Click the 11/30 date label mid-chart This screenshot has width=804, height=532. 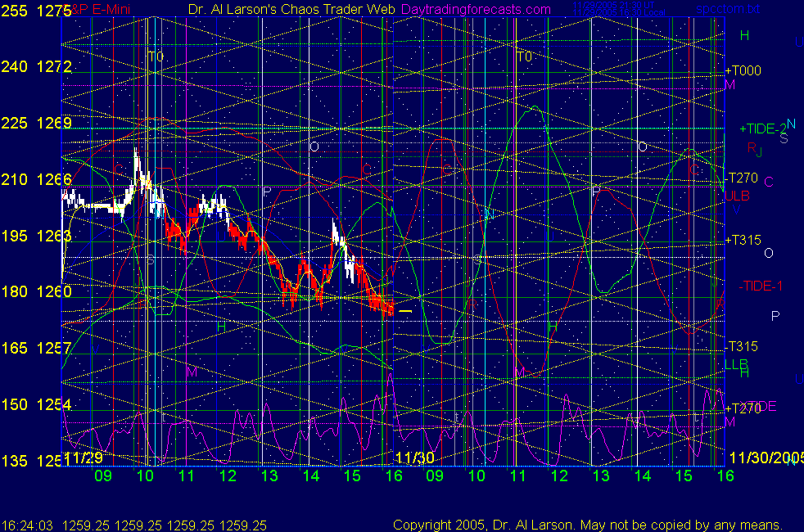click(415, 458)
